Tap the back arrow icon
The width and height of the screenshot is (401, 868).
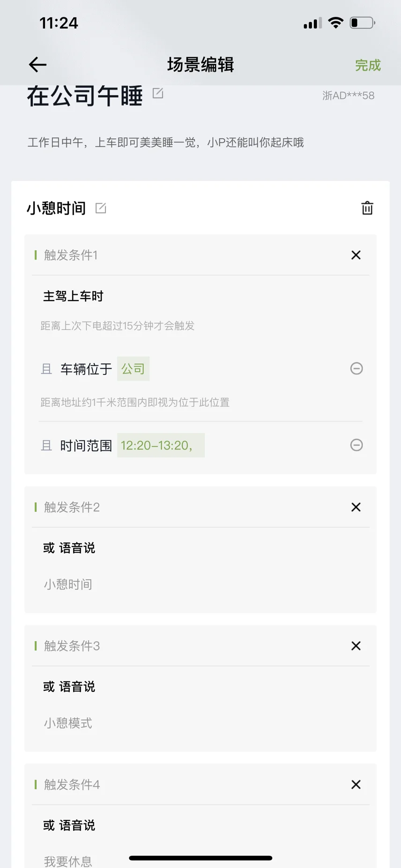pos(37,65)
